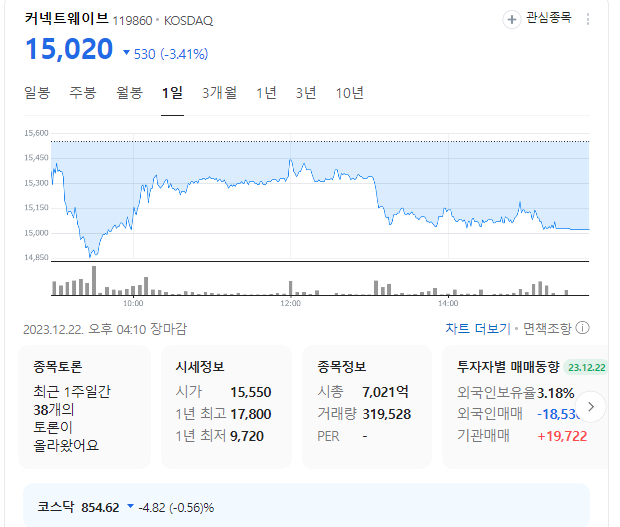
Task: Click the 시총 value 7,021억
Action: coord(385,392)
